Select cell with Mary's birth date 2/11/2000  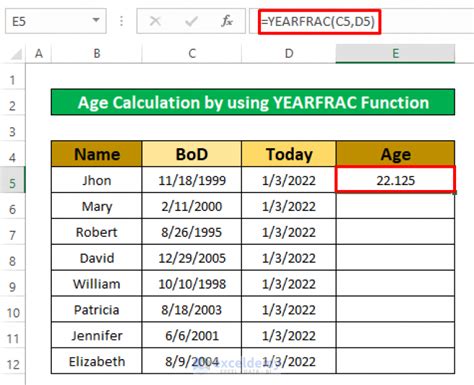click(192, 206)
